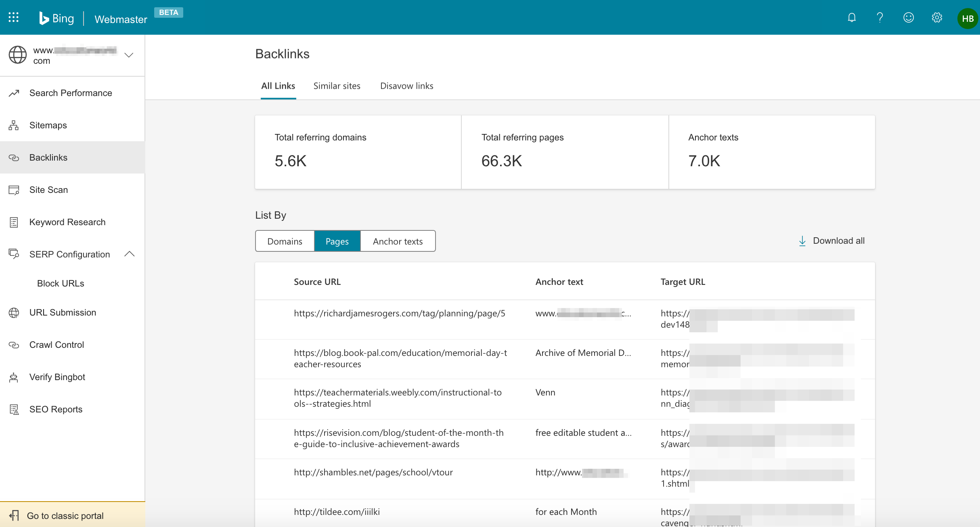Switch list to Anchor texts
This screenshot has width=980, height=527.
pyautogui.click(x=398, y=241)
